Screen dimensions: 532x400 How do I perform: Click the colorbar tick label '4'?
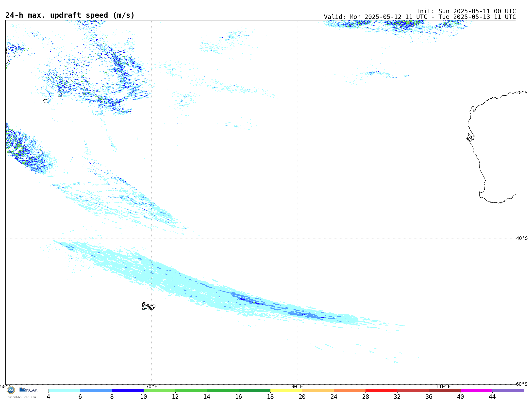click(x=49, y=397)
